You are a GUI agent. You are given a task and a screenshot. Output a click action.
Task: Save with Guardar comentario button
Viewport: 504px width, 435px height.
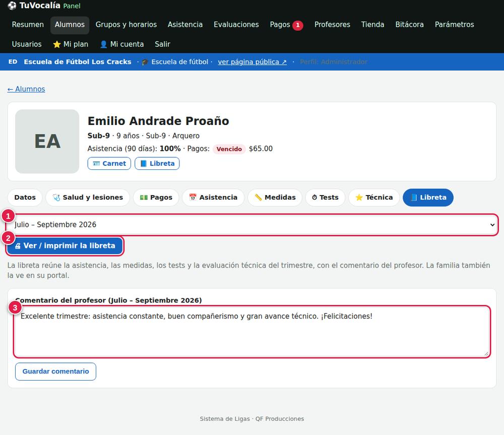(x=55, y=371)
